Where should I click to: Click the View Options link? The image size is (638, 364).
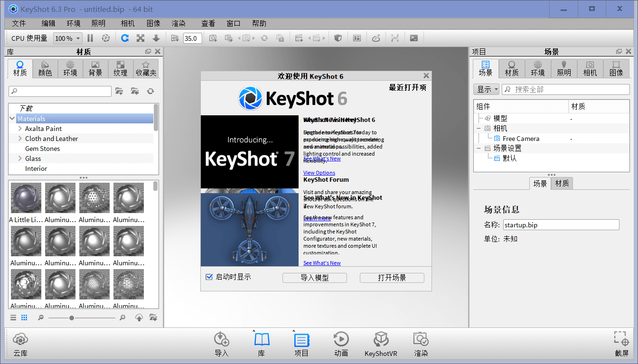click(x=319, y=173)
